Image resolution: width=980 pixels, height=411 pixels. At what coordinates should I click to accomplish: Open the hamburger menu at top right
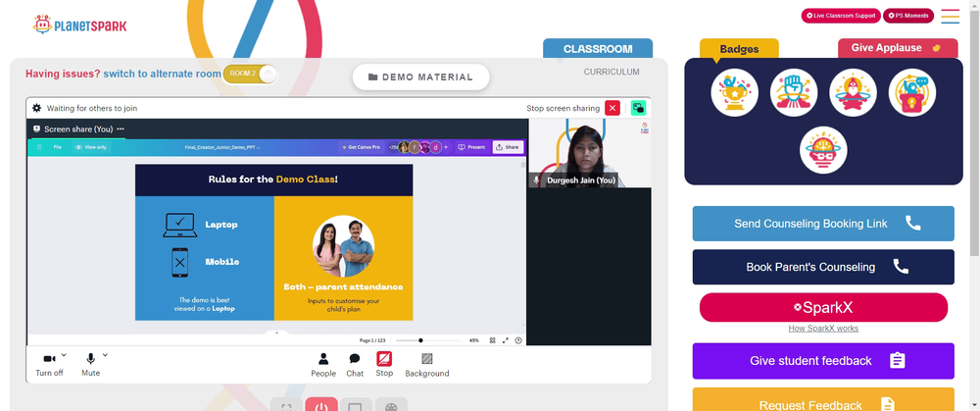tap(950, 17)
